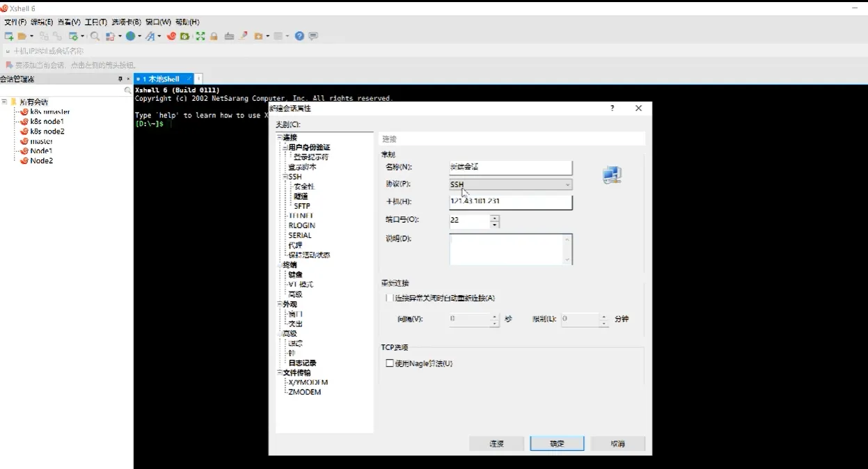Click the font letter A toolbar icon
The image size is (868, 469).
click(x=150, y=36)
